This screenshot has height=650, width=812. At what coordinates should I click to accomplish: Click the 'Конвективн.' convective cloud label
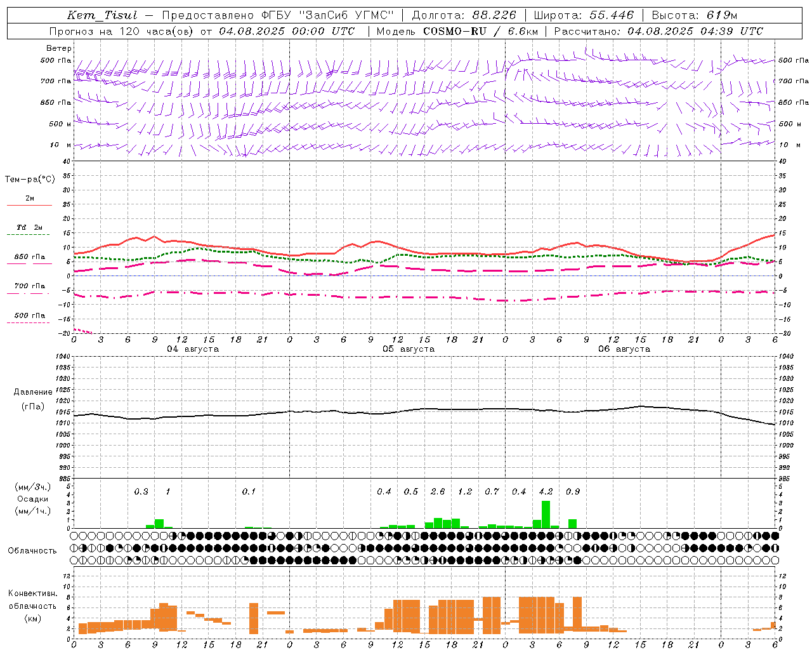32,594
